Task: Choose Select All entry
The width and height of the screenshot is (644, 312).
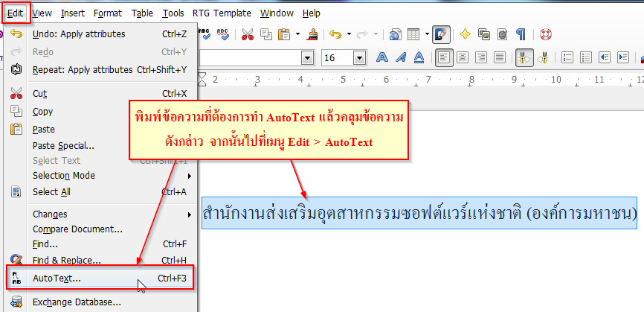Action: 100,192
